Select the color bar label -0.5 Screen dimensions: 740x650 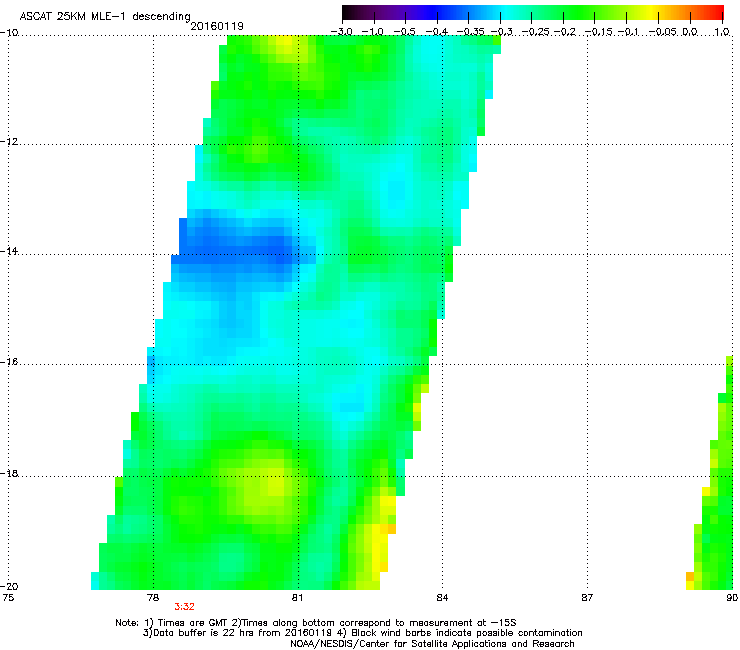[x=404, y=32]
